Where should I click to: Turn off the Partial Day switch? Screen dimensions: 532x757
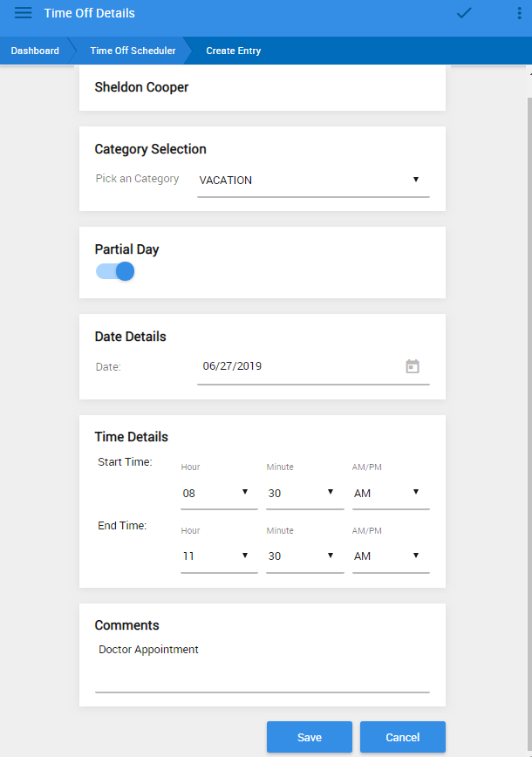click(x=115, y=271)
